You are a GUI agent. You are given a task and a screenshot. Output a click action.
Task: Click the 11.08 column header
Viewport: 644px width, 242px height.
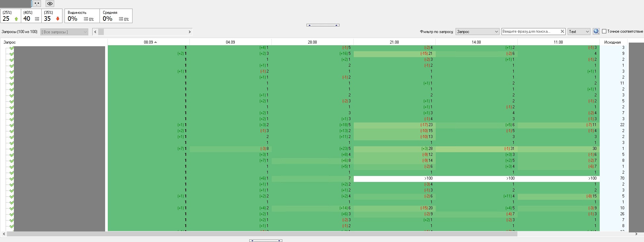[x=558, y=42]
